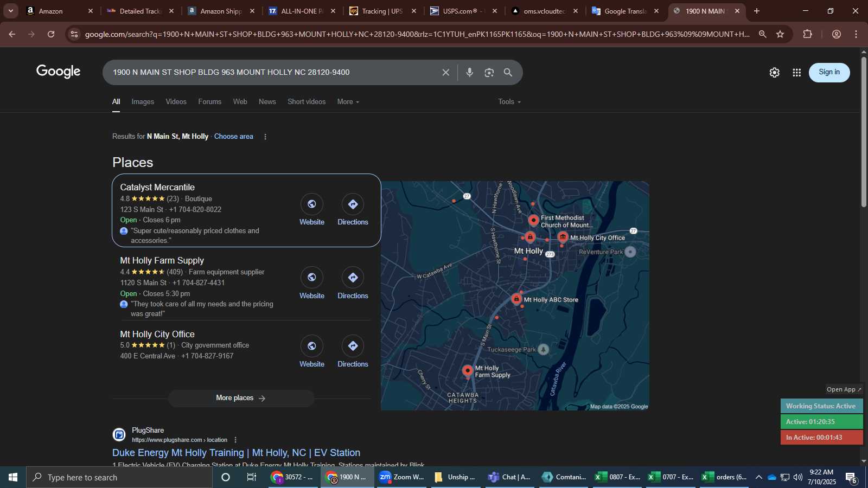Show hidden system tray icons chevron
The width and height of the screenshot is (868, 488).
click(x=758, y=477)
